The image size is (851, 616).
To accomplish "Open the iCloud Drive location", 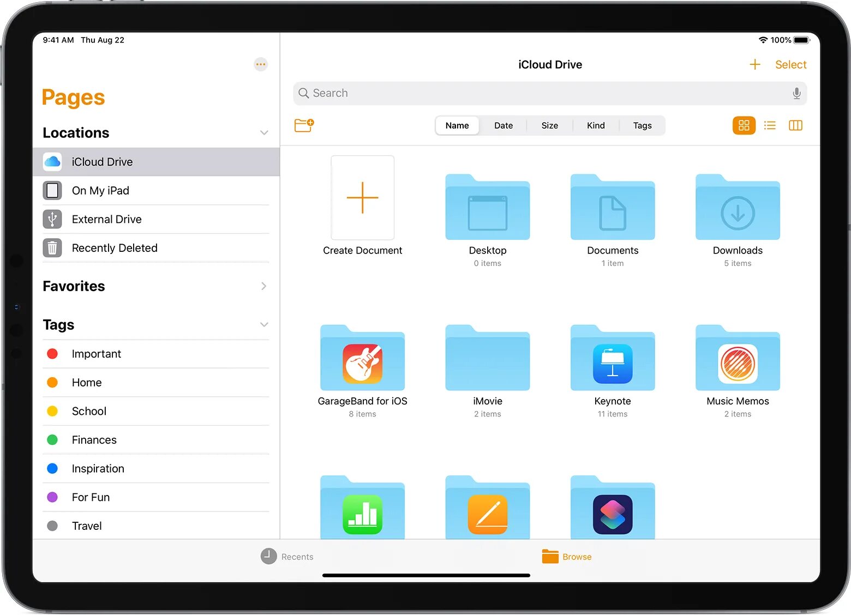I will 102,161.
